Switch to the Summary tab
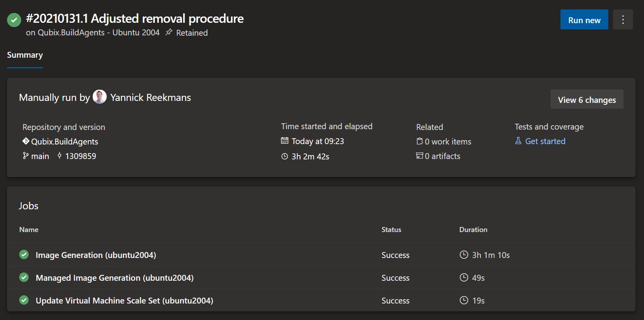This screenshot has height=320, width=644. [25, 55]
